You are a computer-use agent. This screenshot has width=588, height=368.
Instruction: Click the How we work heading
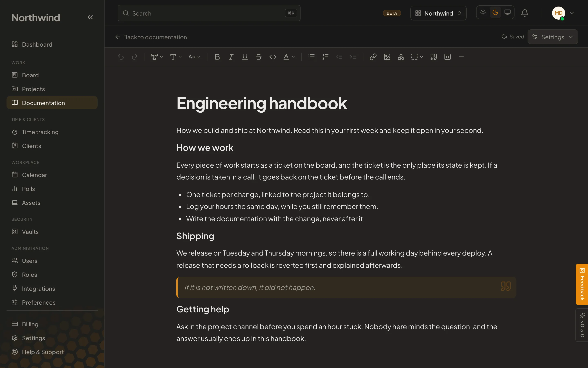coord(205,148)
